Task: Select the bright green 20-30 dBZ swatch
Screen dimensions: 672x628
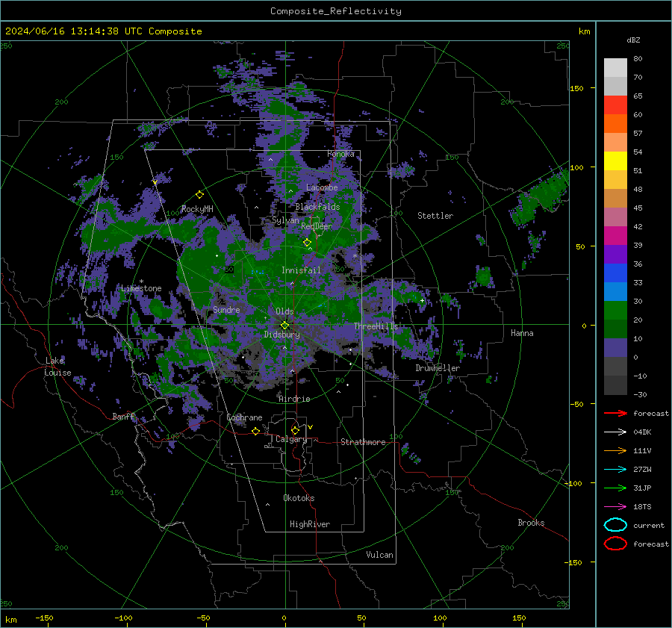Action: click(615, 310)
